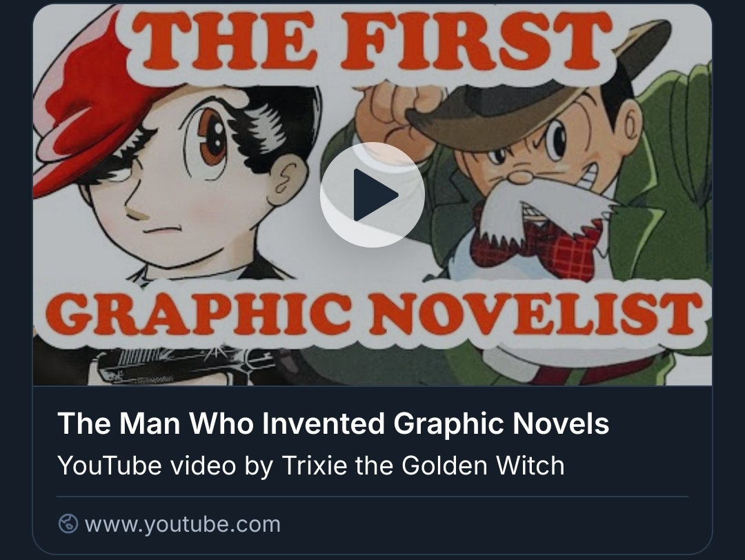Open the www.youtube.com link
Screen dimensions: 745x560
182,524
